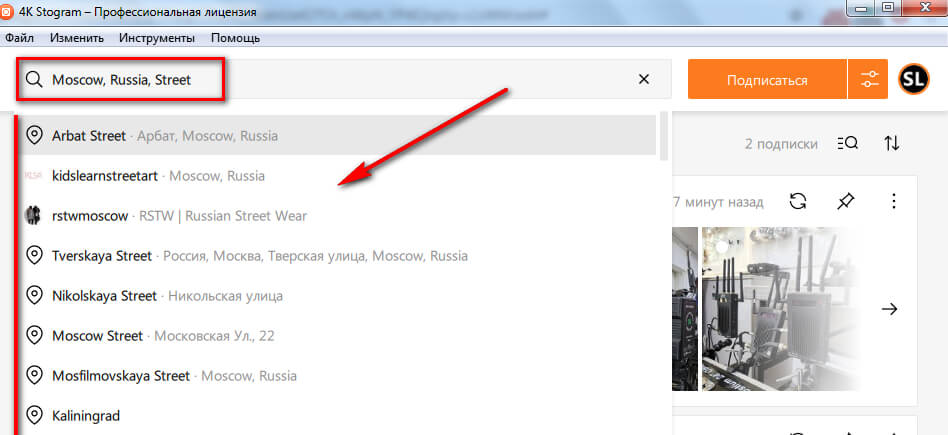Select Arbat Street suggestion
948x435 pixels.
click(x=339, y=135)
